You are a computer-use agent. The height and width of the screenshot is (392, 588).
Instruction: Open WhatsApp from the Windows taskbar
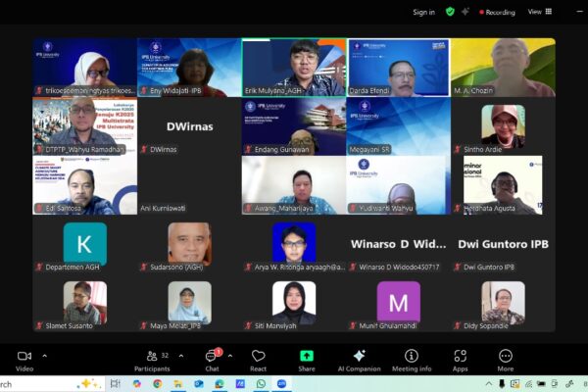261,384
